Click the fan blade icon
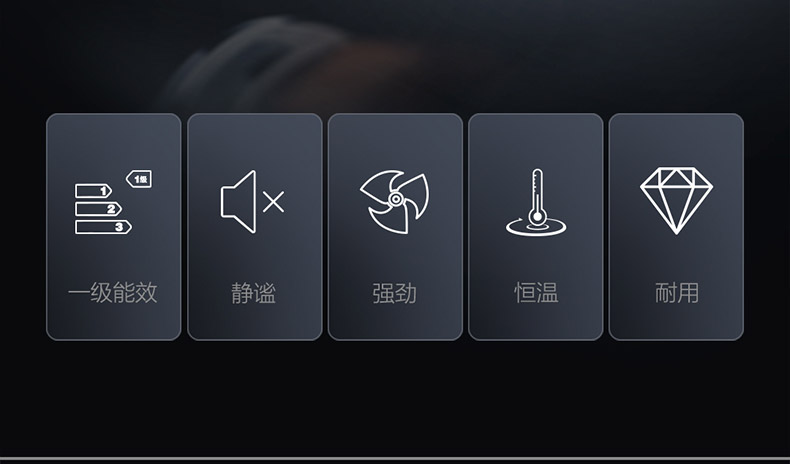This screenshot has width=790, height=464. pos(394,202)
